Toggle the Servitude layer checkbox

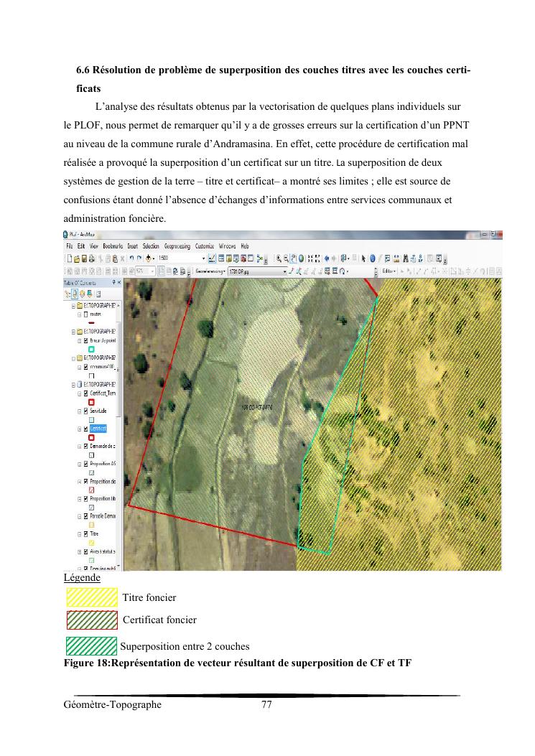pyautogui.click(x=86, y=411)
